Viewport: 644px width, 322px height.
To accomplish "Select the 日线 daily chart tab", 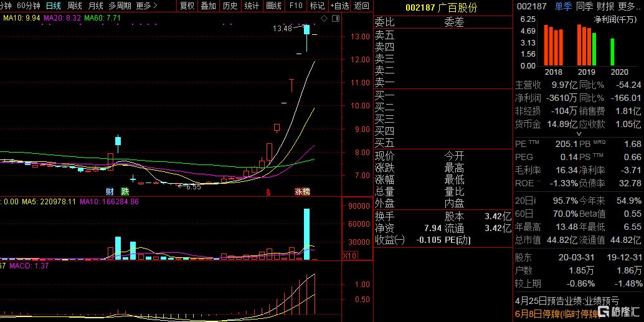I will click(x=54, y=6).
